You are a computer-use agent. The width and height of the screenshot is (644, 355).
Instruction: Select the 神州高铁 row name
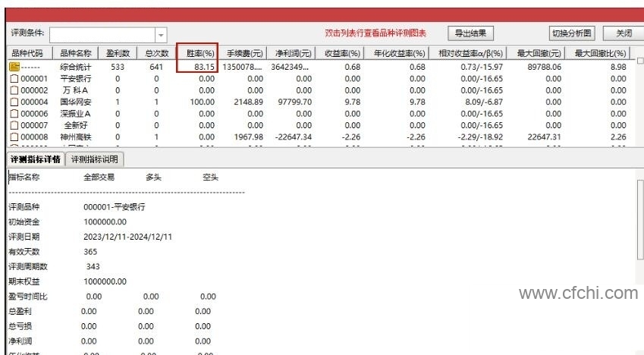(x=76, y=137)
